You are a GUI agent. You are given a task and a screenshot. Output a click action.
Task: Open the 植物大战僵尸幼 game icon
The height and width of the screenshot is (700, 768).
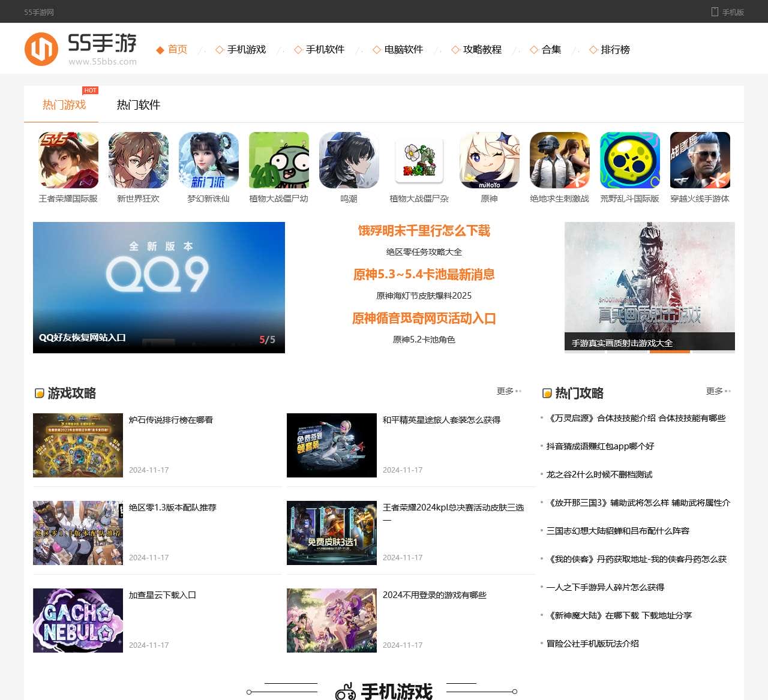coord(279,160)
